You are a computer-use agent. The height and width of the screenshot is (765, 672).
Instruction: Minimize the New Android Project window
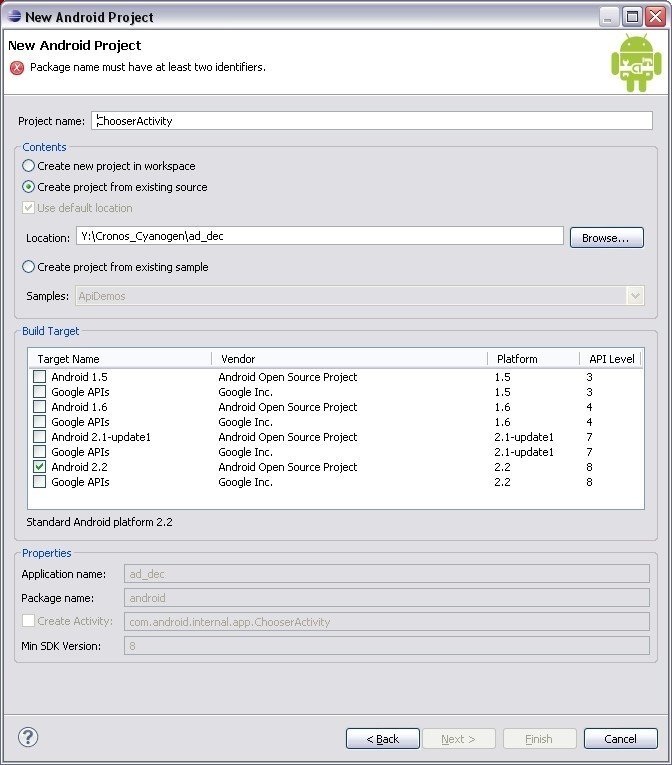tap(609, 17)
